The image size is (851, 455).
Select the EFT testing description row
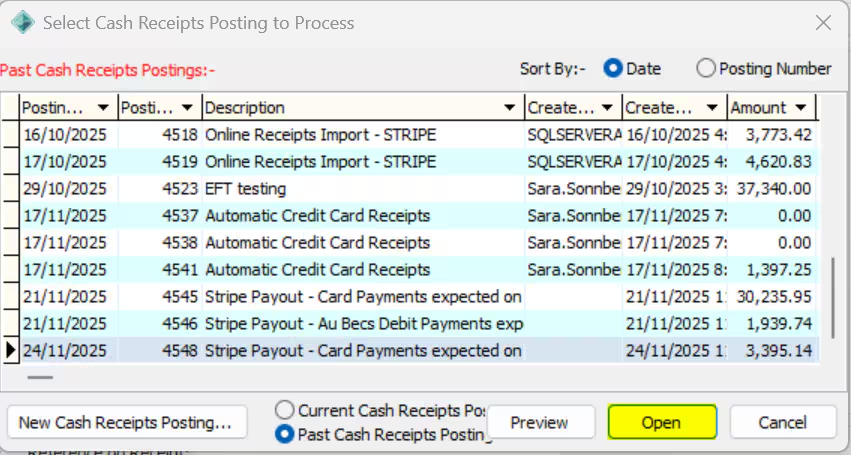pyautogui.click(x=363, y=188)
